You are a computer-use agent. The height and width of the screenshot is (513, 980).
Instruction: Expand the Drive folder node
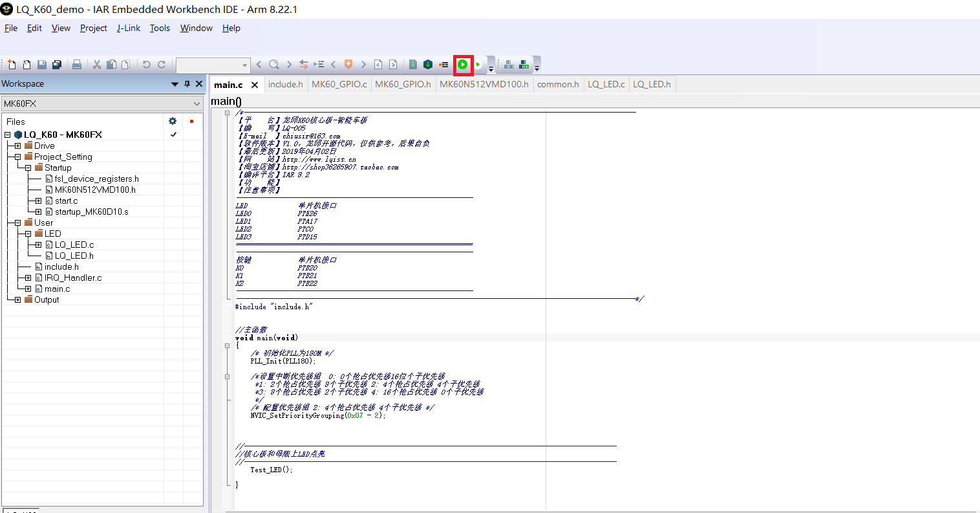point(17,146)
